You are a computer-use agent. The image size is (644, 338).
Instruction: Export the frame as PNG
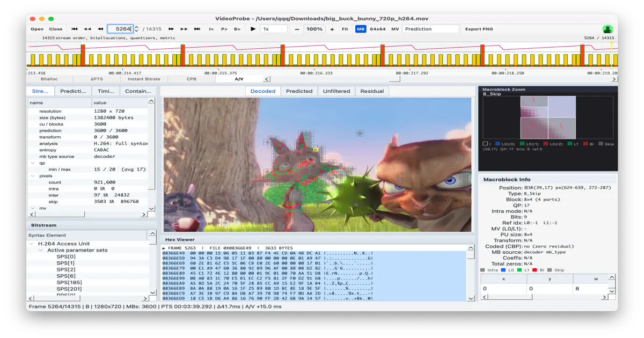pos(479,29)
